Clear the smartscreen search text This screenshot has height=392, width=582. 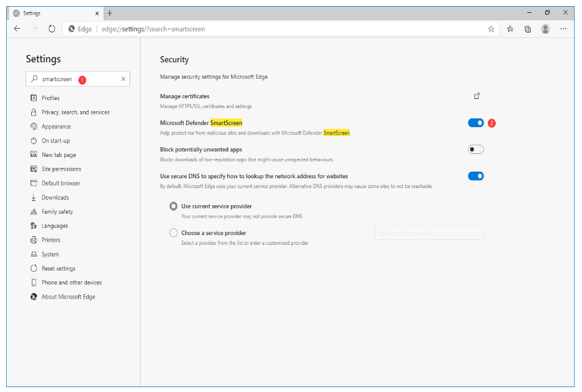tap(123, 79)
